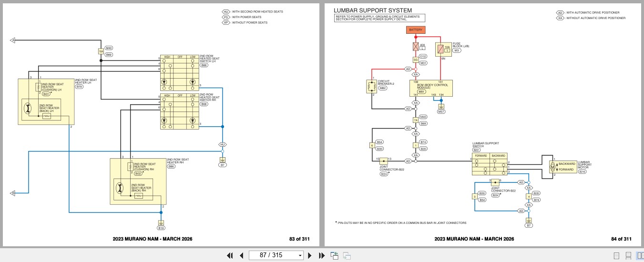Click '2023 MURANO NAM - MARCH 2026' on left page

(153, 239)
